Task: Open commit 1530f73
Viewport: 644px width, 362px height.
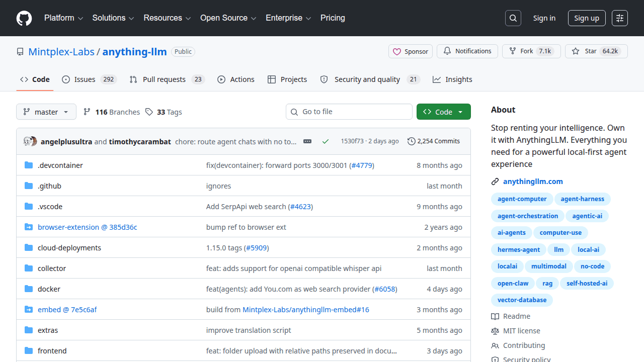Action: coord(352,141)
